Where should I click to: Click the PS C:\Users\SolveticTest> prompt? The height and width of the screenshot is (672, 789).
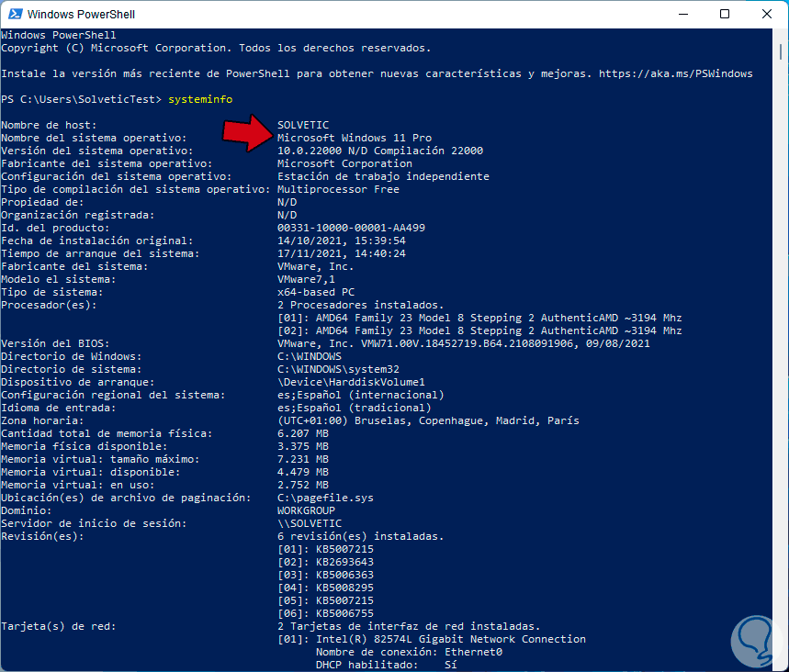click(81, 99)
